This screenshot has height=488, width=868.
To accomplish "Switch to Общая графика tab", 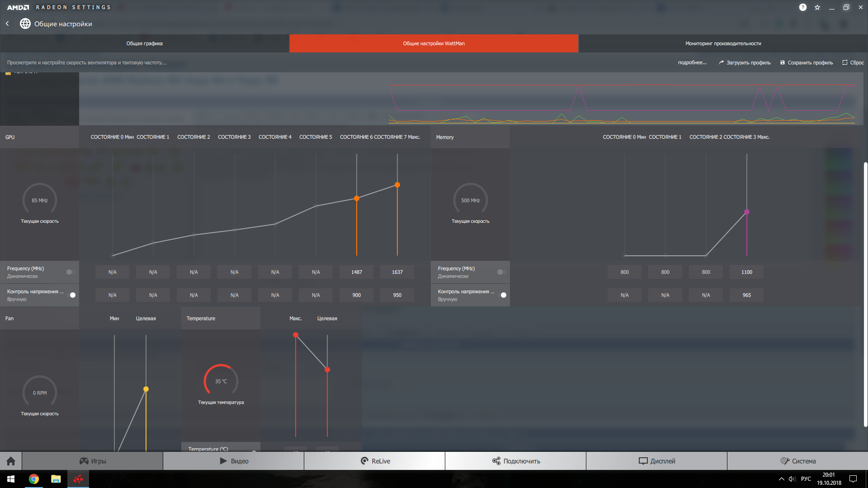I will pyautogui.click(x=145, y=43).
